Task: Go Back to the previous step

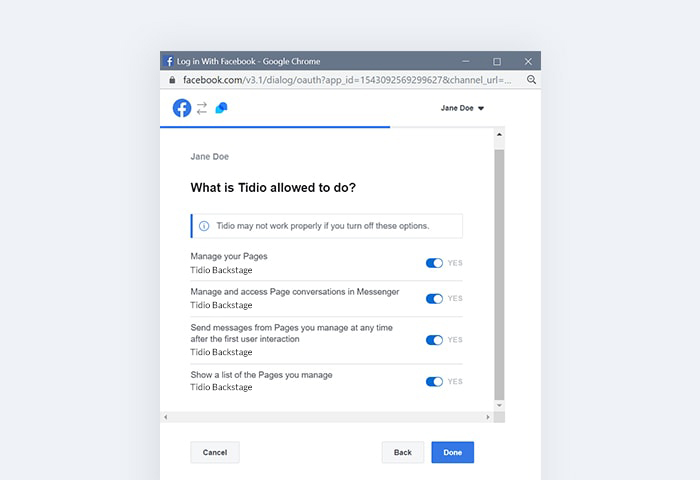Action: click(x=403, y=452)
